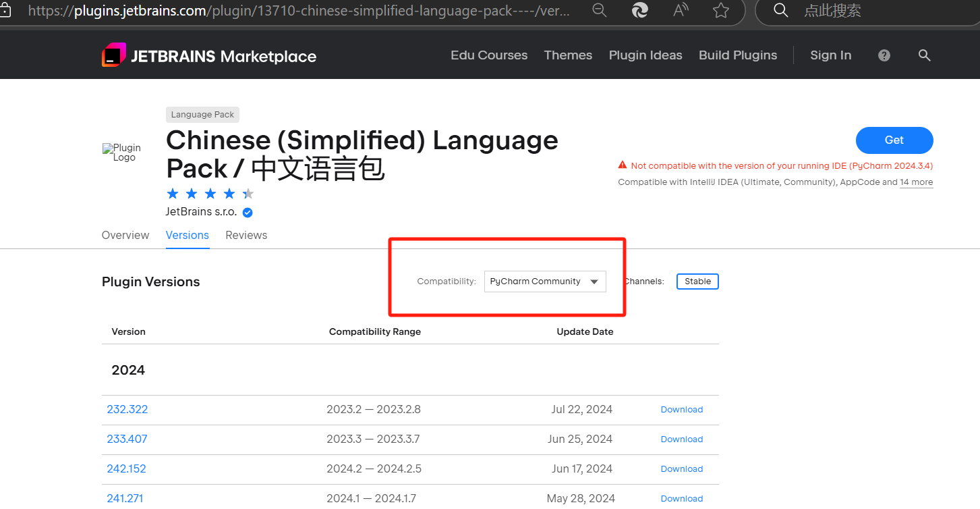Open Build Plugins in navigation
This screenshot has height=509, width=980.
coord(738,55)
